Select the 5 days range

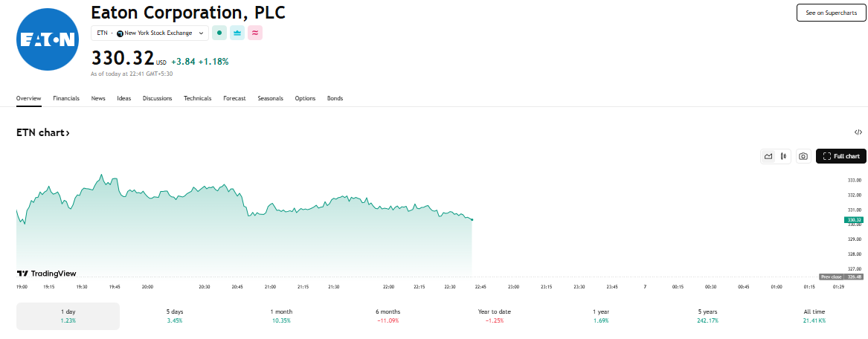[x=174, y=317]
